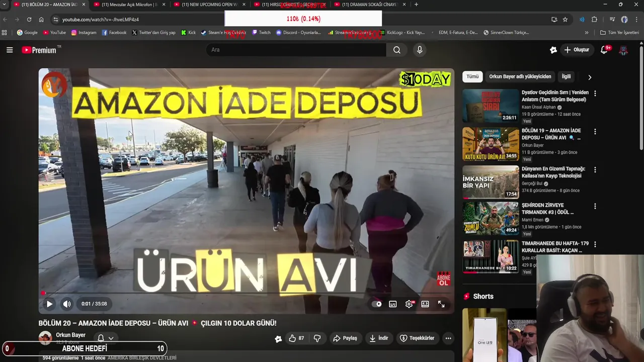644x362 pixels.
Task: Open a new browser tab
Action: tap(416, 5)
